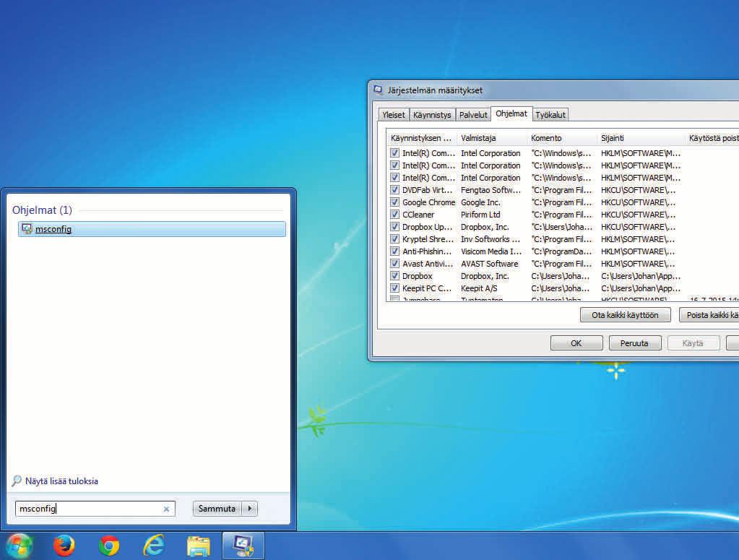Open the Windows Start orb

(x=19, y=546)
